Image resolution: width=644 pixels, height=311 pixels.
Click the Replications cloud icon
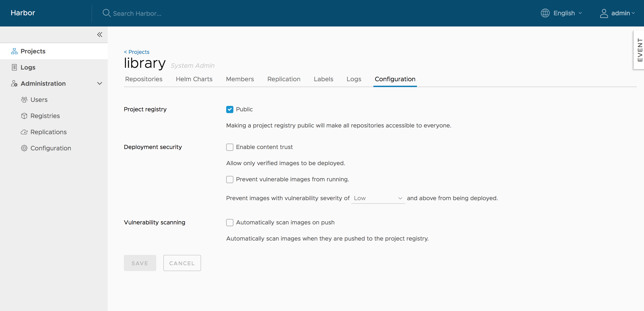24,132
